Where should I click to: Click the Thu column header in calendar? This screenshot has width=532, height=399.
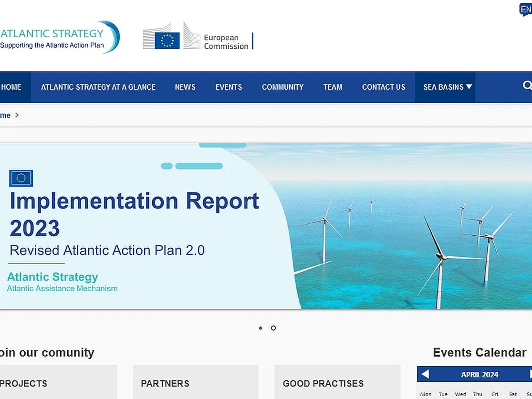(478, 394)
